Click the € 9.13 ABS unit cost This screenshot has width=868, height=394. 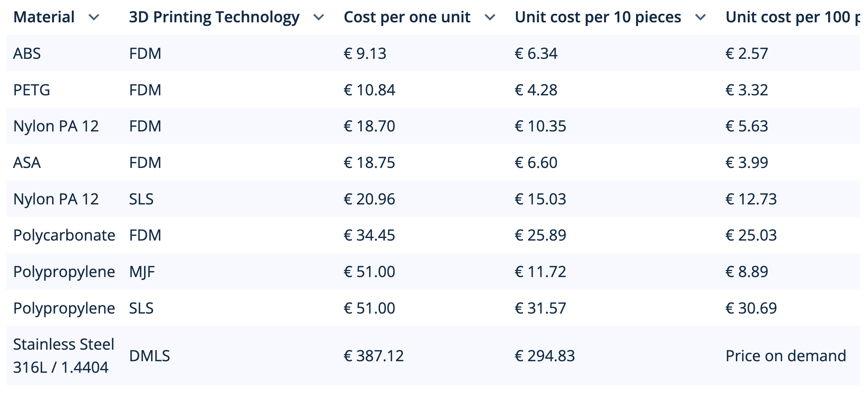[x=365, y=54]
